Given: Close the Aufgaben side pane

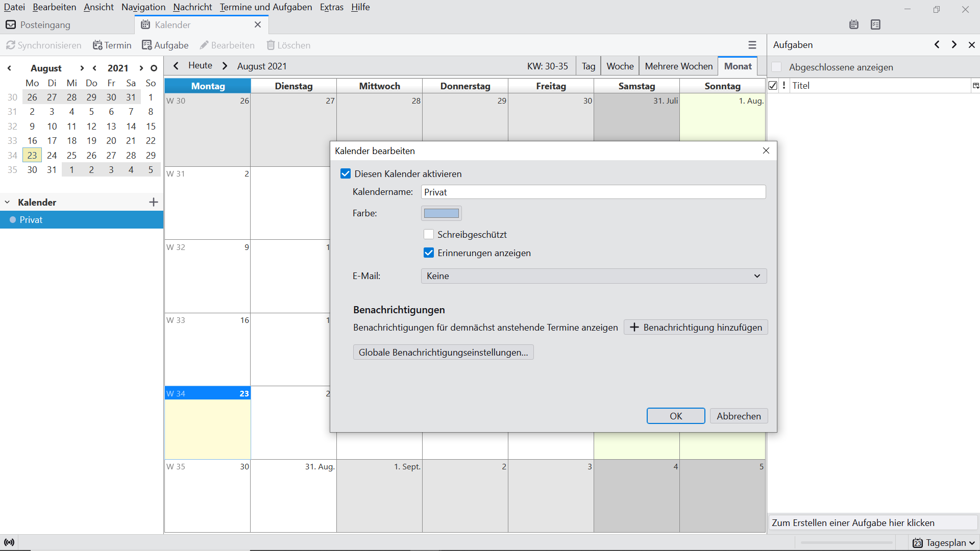Looking at the screenshot, I should click(x=972, y=45).
